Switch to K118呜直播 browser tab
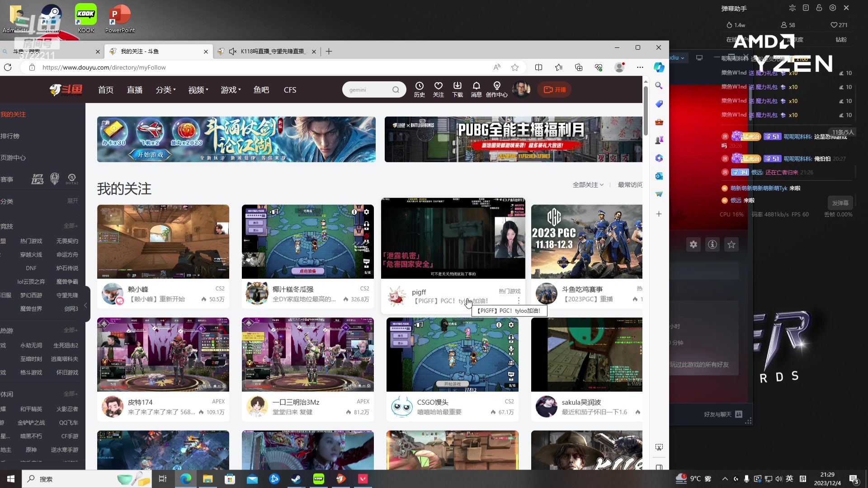Viewport: 868px width, 488px height. click(x=267, y=52)
